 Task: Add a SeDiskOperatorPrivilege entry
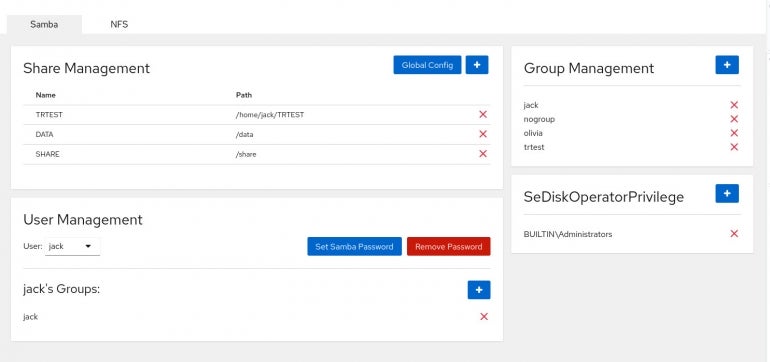pyautogui.click(x=727, y=194)
